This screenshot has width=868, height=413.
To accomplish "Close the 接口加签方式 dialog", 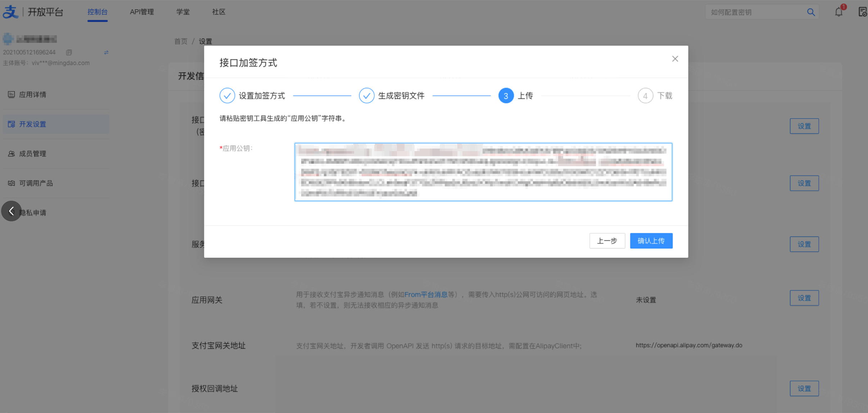I will tap(675, 59).
